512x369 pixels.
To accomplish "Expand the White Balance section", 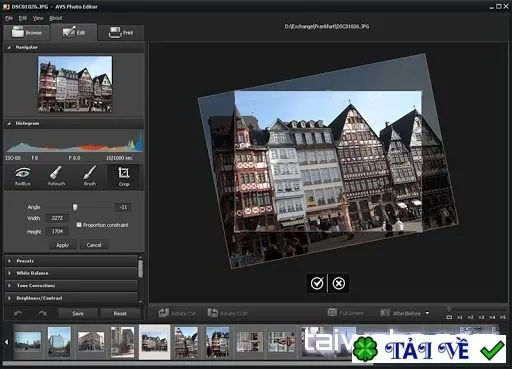I will point(71,273).
